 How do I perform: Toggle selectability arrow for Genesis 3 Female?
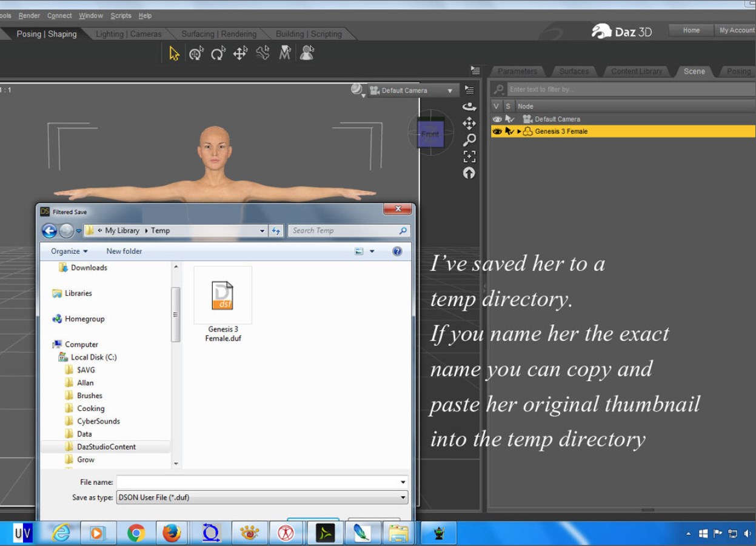point(509,132)
